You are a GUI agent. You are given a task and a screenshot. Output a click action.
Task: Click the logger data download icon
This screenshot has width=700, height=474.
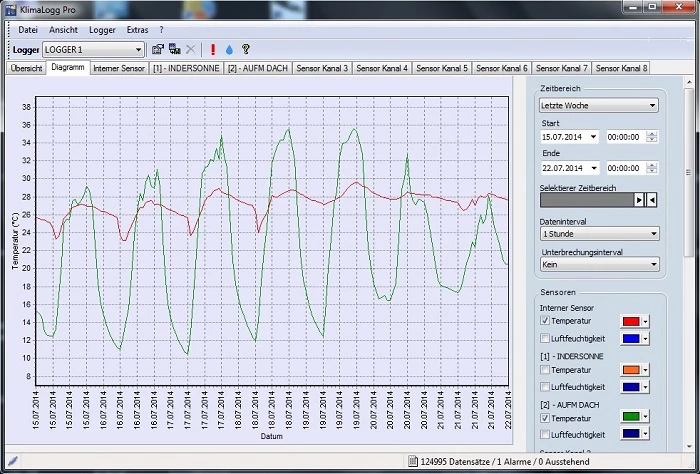(174, 49)
